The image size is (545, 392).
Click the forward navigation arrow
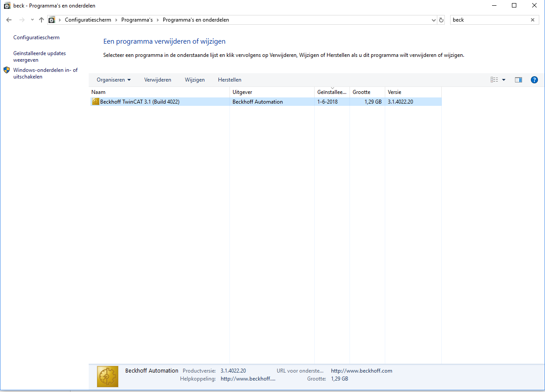tap(22, 20)
